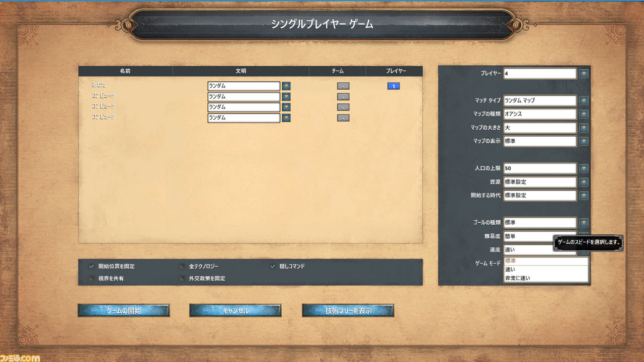644x362 pixels.
Task: Open the マップの種類 dropdown arrow
Action: [584, 114]
